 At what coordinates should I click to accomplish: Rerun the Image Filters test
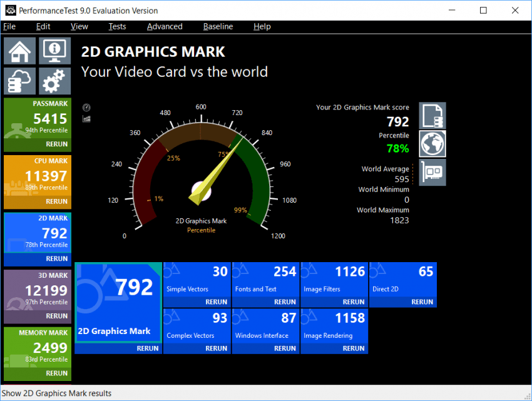[x=353, y=302]
